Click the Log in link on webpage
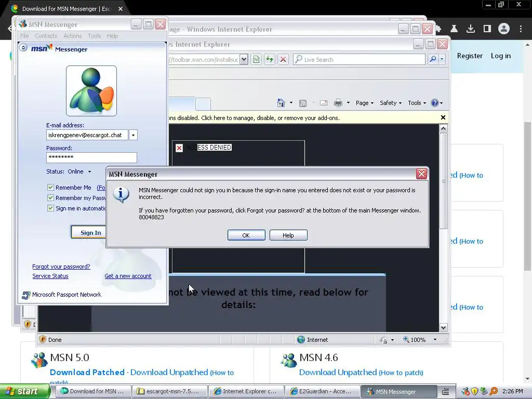Screen dimensions: 532x399 [x=501, y=56]
